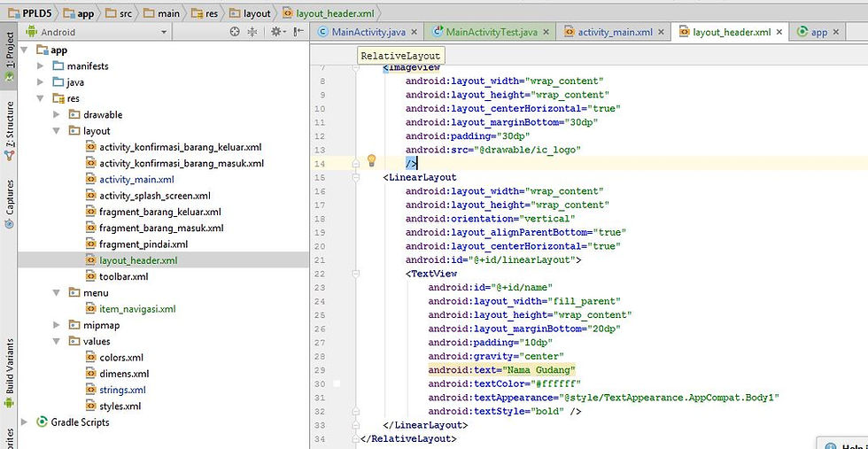Click the drawable folder icon
This screenshot has height=449, width=868.
pos(74,114)
